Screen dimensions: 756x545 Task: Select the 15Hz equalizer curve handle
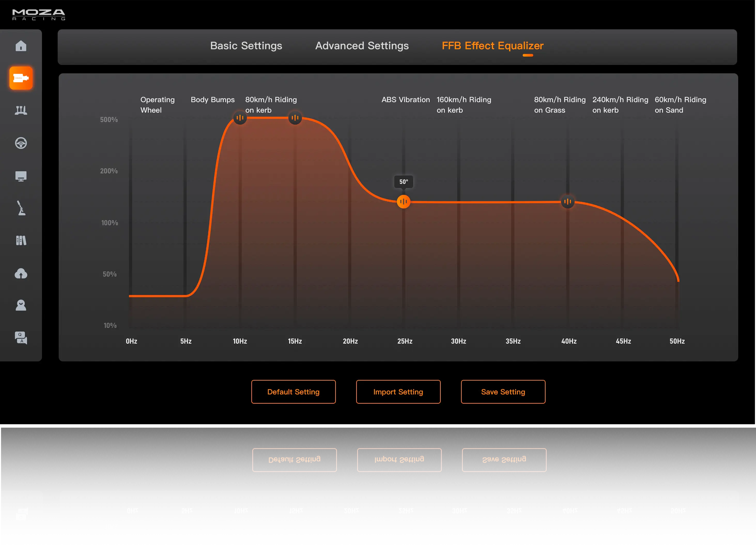click(x=295, y=118)
